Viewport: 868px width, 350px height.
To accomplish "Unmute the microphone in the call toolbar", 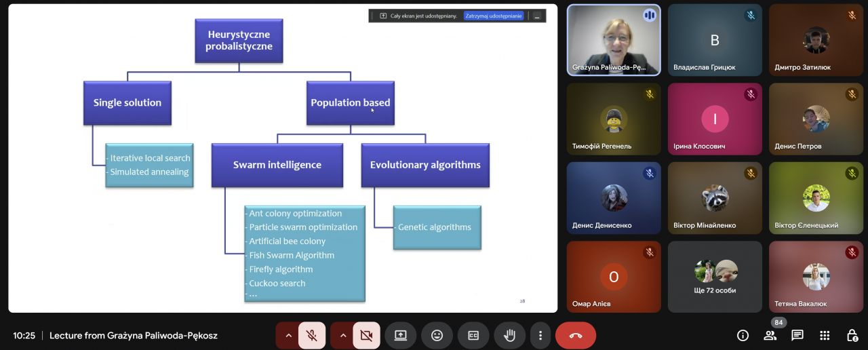I will tap(312, 335).
